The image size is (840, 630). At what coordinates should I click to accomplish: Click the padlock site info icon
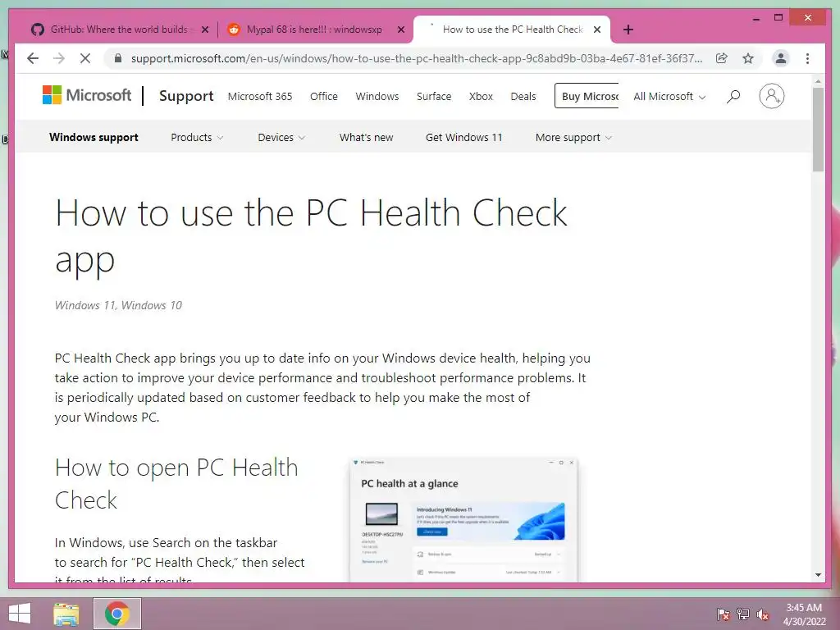118,58
